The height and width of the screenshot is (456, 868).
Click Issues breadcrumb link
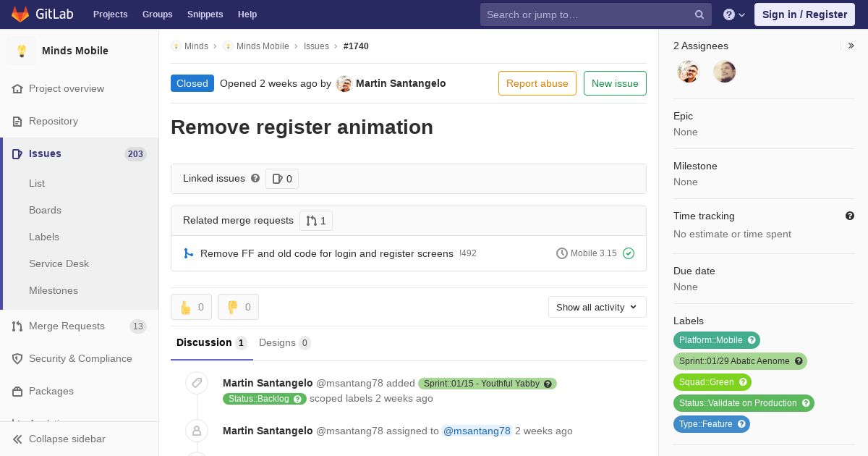click(316, 46)
